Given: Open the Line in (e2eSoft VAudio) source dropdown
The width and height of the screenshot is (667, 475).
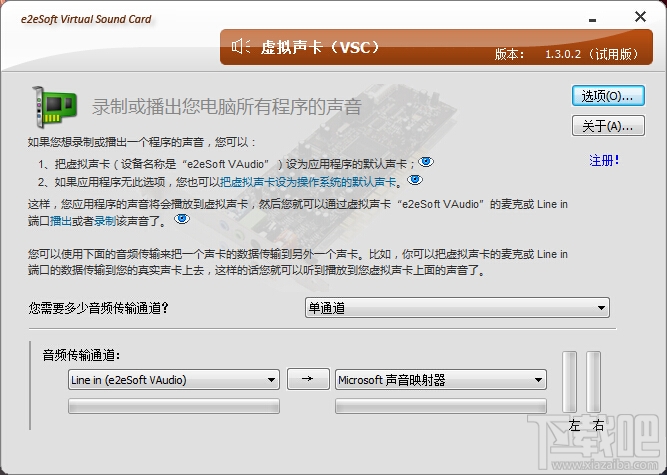Looking at the screenshot, I should coord(174,380).
